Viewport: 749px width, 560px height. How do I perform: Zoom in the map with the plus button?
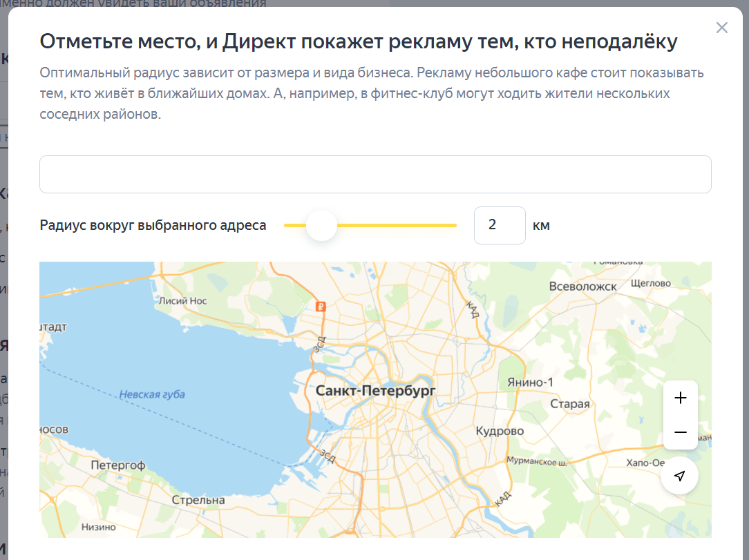[x=680, y=398]
